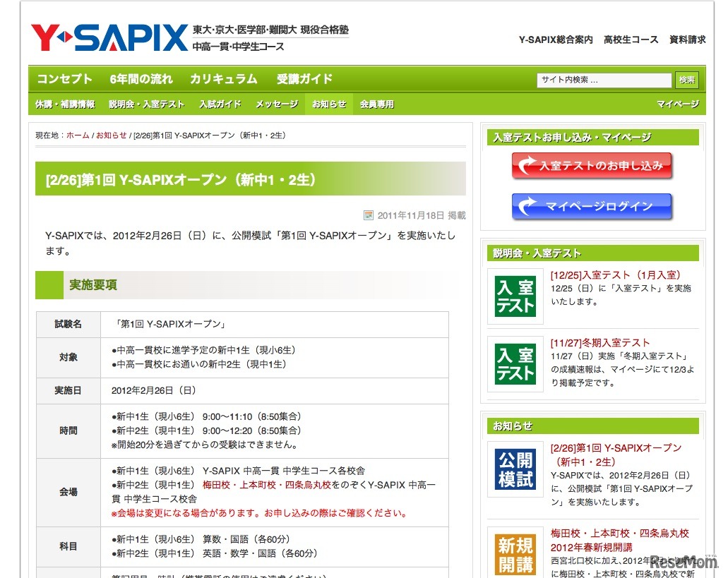Open Y-SAPIX総合案内 link
Screen dimensions: 728x578
[556, 40]
